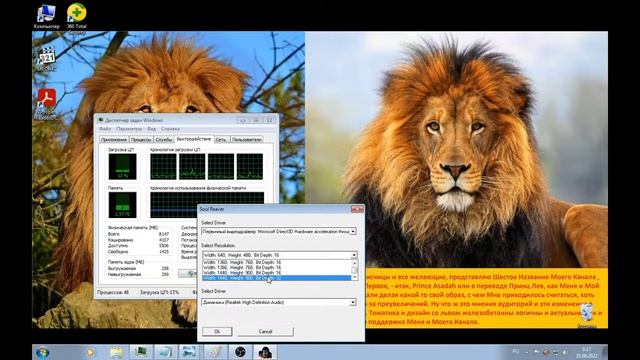Select the Быстродействие tab
This screenshot has width=640, height=360.
[194, 139]
